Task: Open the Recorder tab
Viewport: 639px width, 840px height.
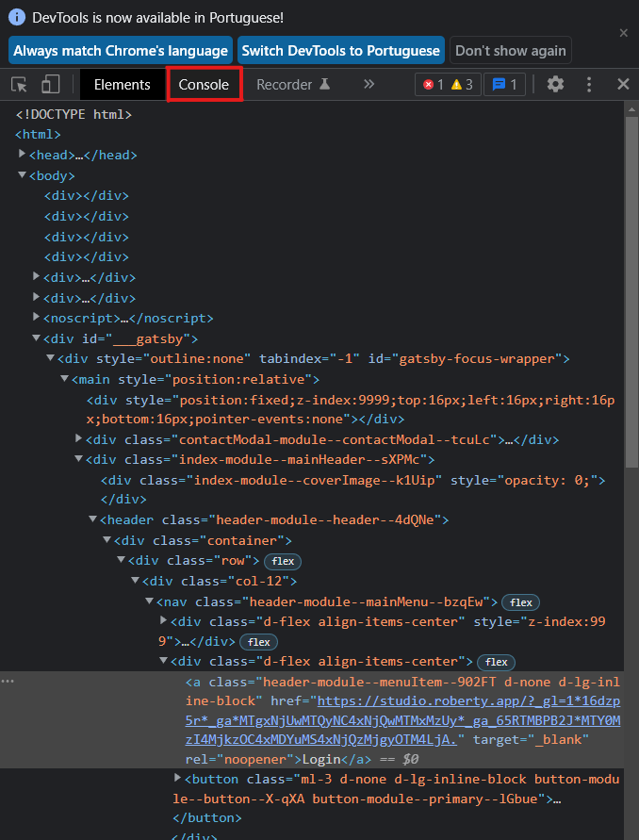Action: click(293, 85)
